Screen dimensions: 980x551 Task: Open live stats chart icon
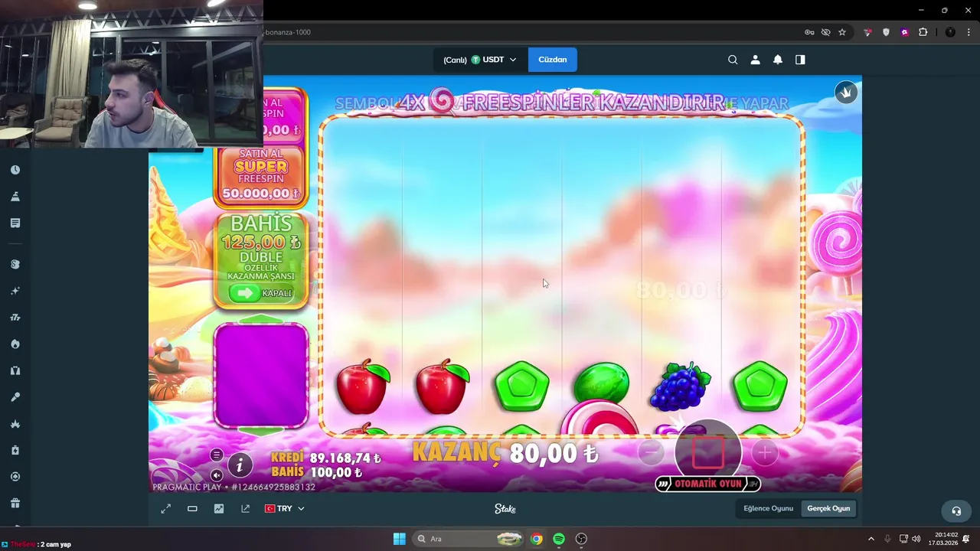click(x=219, y=509)
